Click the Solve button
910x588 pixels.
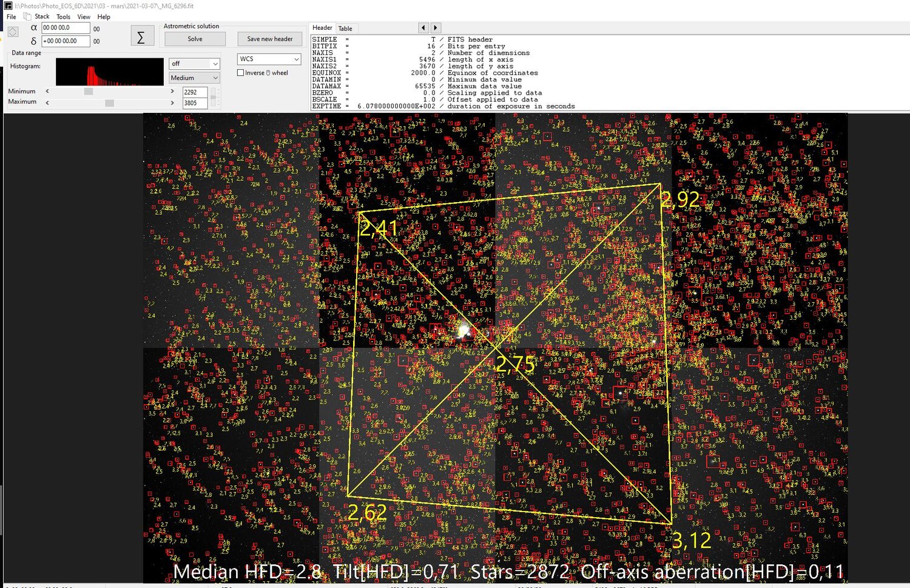tap(195, 39)
